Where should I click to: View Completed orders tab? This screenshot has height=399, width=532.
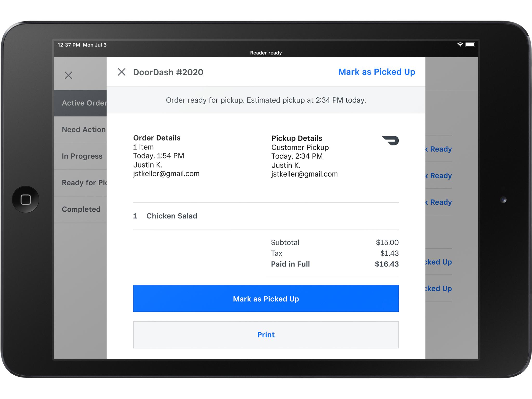(x=80, y=209)
